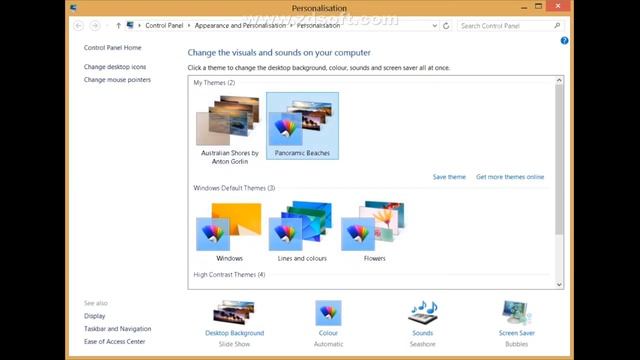Click the My Themes (2) heading

point(214,82)
